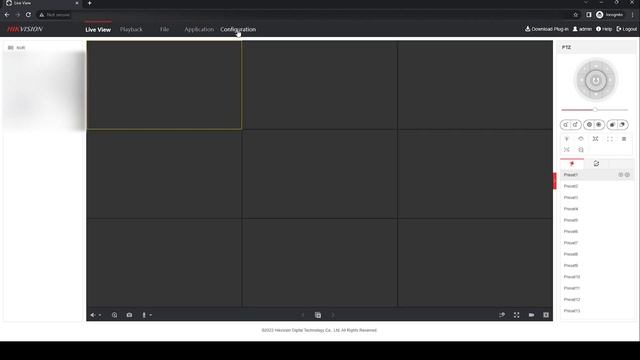Screen dimensions: 640x360
Task: Select Preset7 in the list
Action: [x=597, y=243]
